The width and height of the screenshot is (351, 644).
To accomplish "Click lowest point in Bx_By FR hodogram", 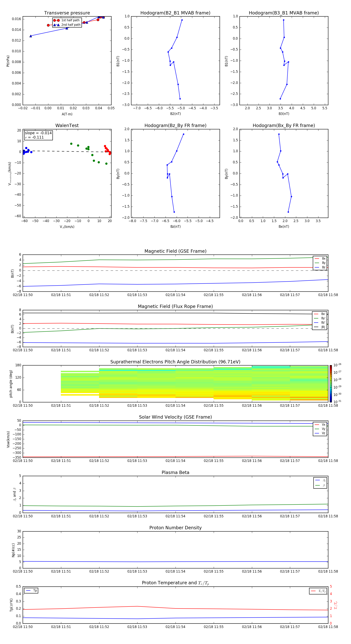I will [288, 212].
